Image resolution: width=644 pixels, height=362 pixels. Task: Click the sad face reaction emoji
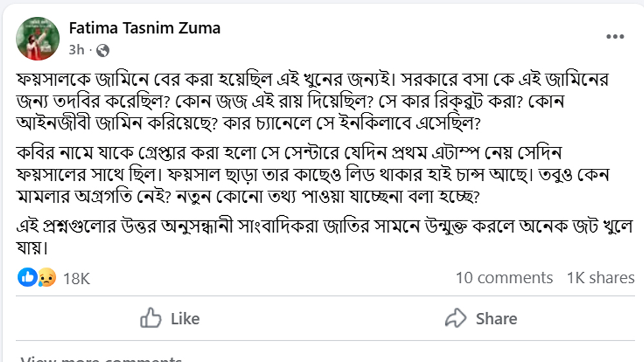pyautogui.click(x=46, y=278)
